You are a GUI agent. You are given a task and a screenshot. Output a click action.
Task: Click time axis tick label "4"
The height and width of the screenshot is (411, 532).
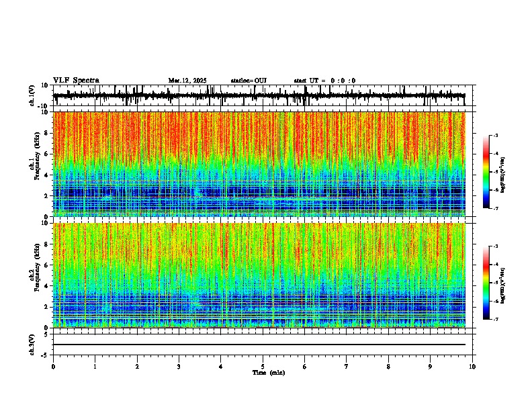click(221, 367)
